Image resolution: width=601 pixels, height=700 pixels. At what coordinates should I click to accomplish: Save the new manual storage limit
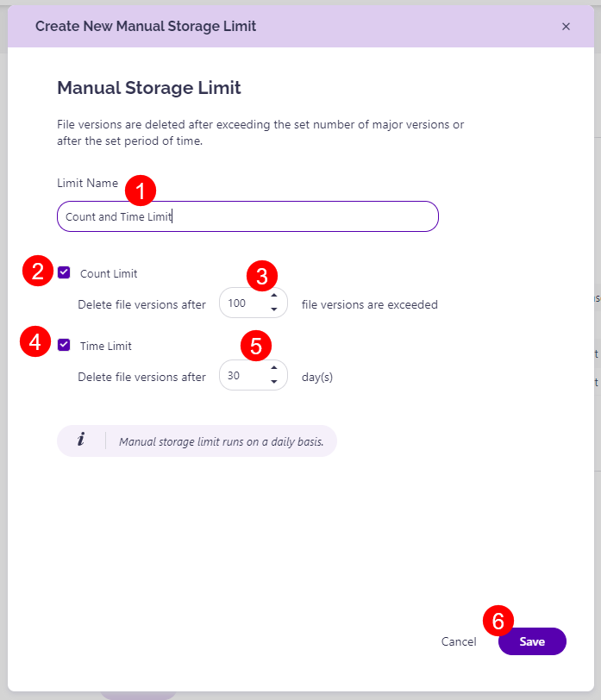coord(532,641)
